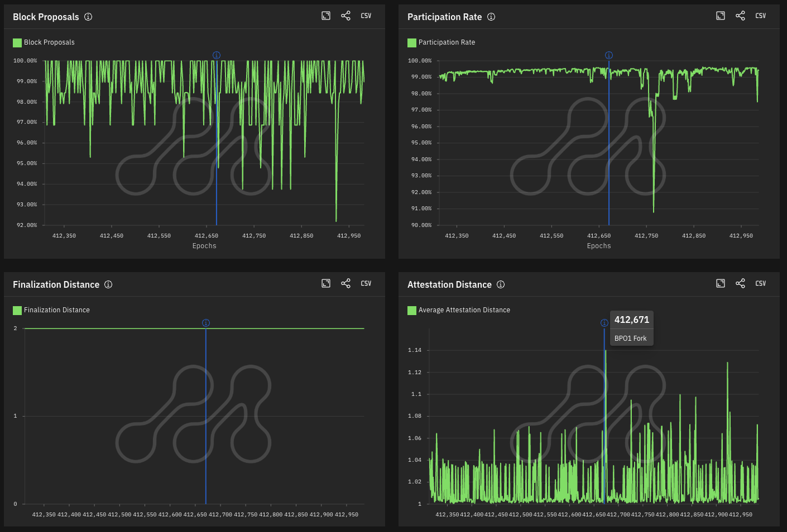Export Attestation Distance data as CSV
Viewport: 787px width, 532px height.
click(760, 283)
